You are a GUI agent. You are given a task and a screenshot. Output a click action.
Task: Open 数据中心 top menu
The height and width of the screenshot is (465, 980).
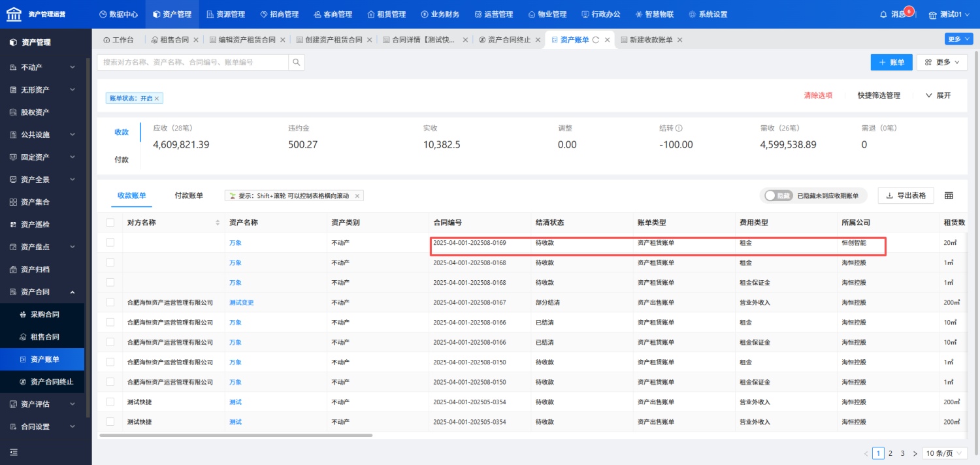(118, 14)
